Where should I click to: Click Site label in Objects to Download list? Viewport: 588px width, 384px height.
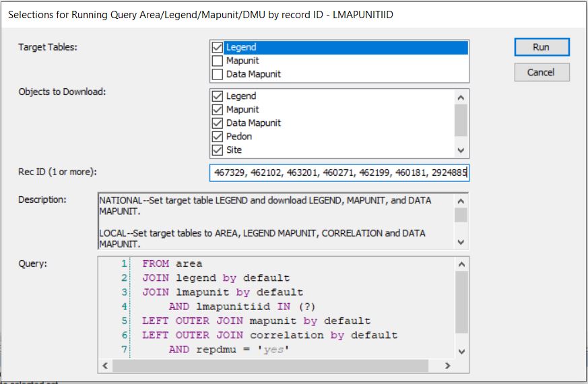pyautogui.click(x=234, y=150)
